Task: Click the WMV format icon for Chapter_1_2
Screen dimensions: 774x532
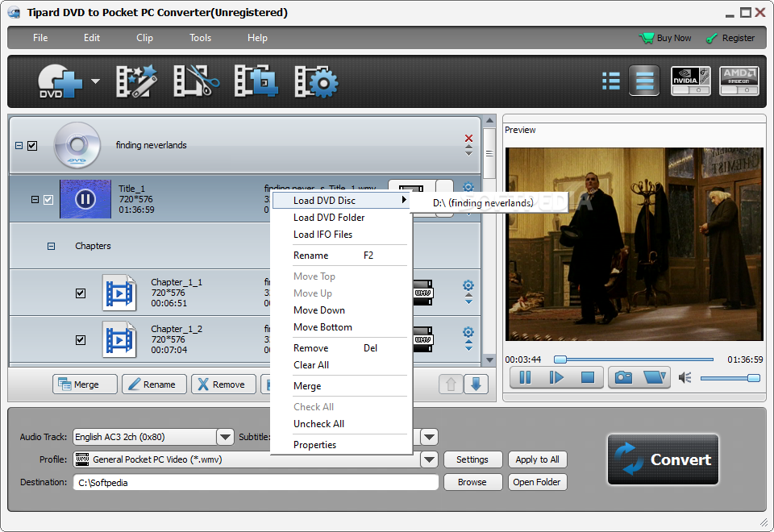Action: click(423, 339)
